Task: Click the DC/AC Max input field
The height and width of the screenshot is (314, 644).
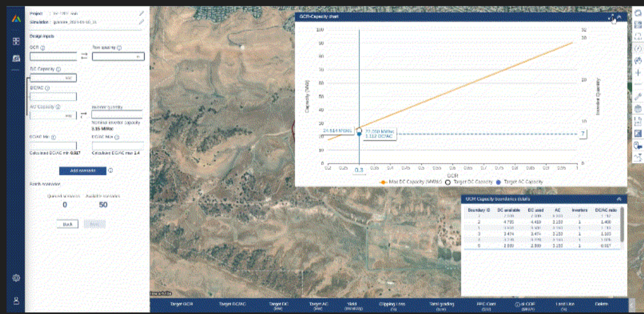Action: pos(118,146)
